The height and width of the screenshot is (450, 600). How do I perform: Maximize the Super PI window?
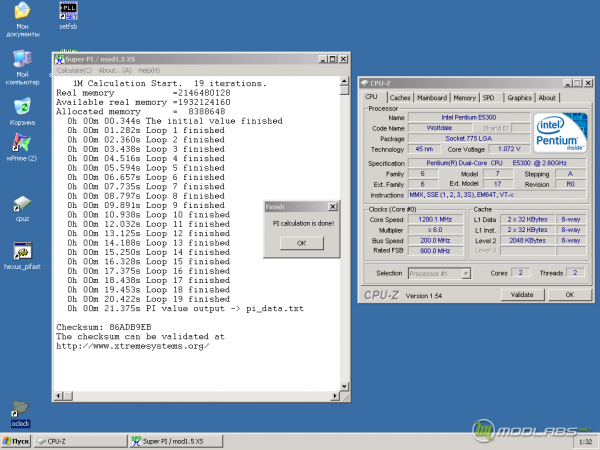click(x=333, y=59)
